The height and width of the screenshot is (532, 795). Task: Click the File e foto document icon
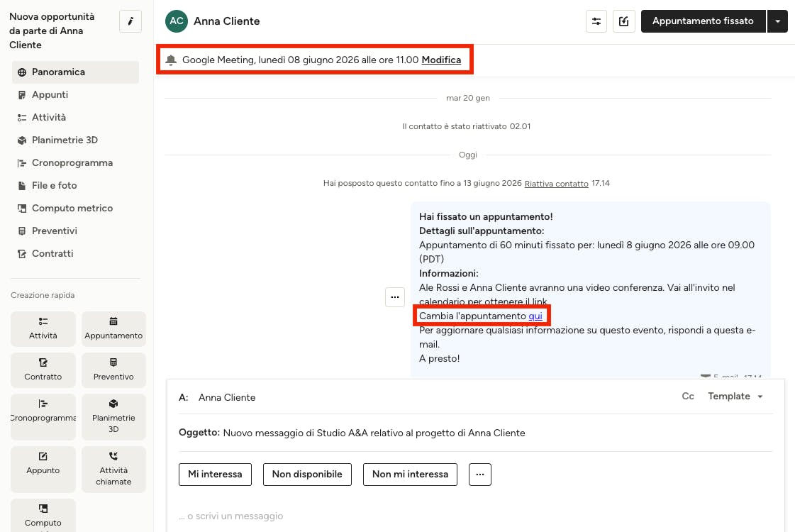pos(22,186)
